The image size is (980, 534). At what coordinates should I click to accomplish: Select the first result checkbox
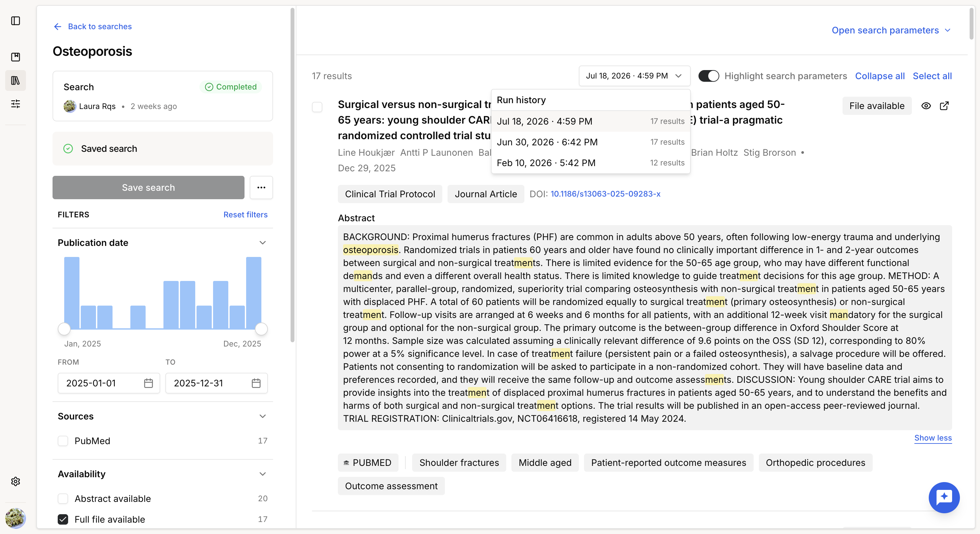click(317, 106)
